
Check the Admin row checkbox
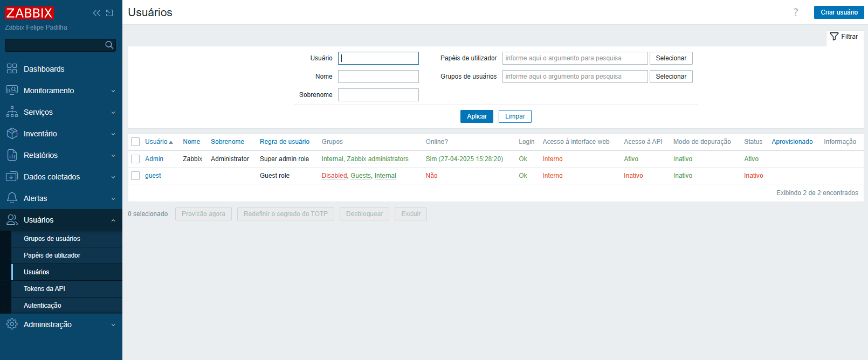135,159
